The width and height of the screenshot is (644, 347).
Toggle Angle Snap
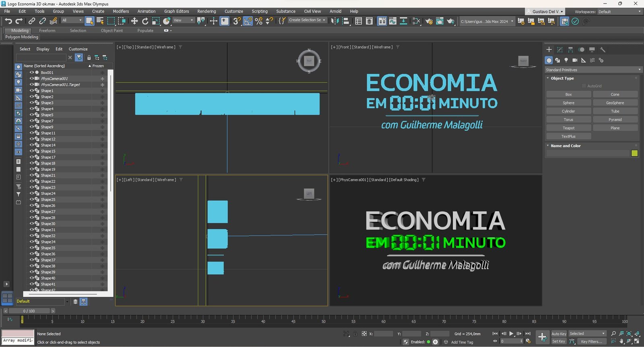pyautogui.click(x=248, y=21)
